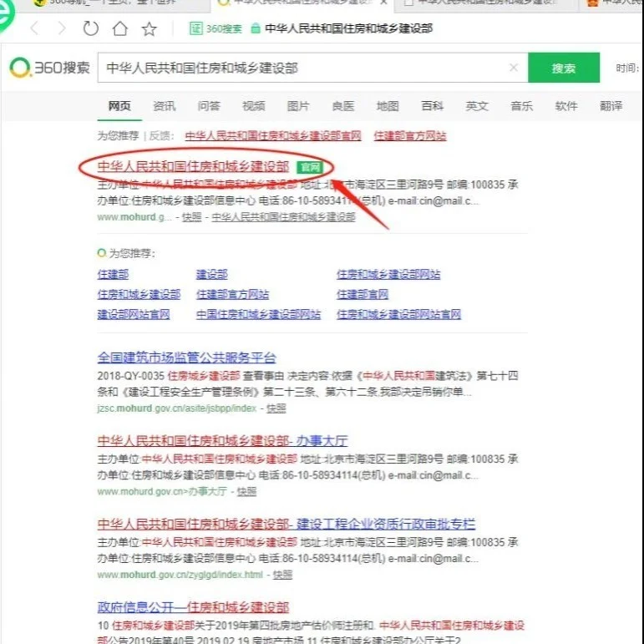Open the 时间 filter dropdown
This screenshot has width=644, height=644.
pyautogui.click(x=628, y=68)
